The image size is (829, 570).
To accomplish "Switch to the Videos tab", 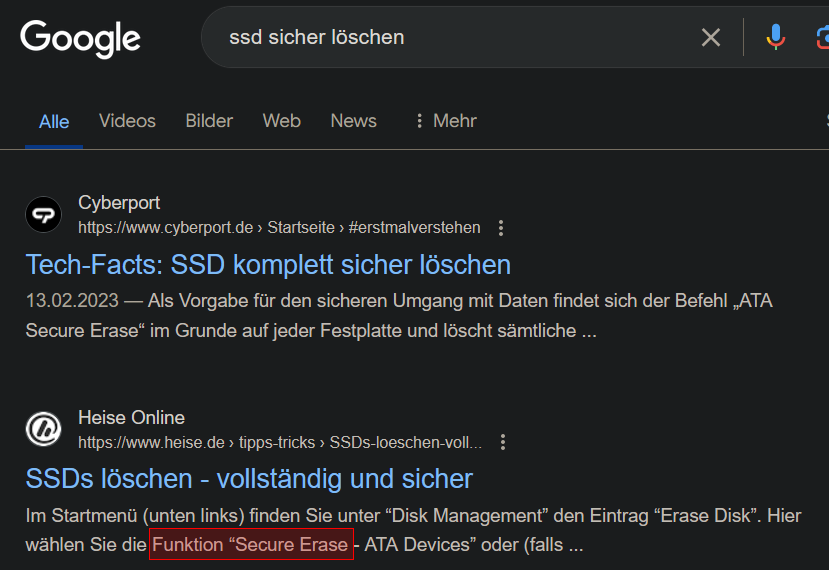I will (127, 121).
